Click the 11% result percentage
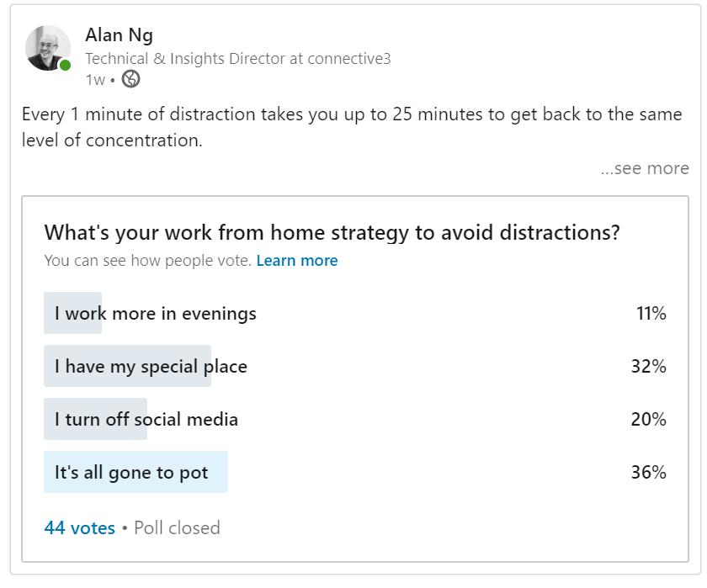 pyautogui.click(x=651, y=313)
